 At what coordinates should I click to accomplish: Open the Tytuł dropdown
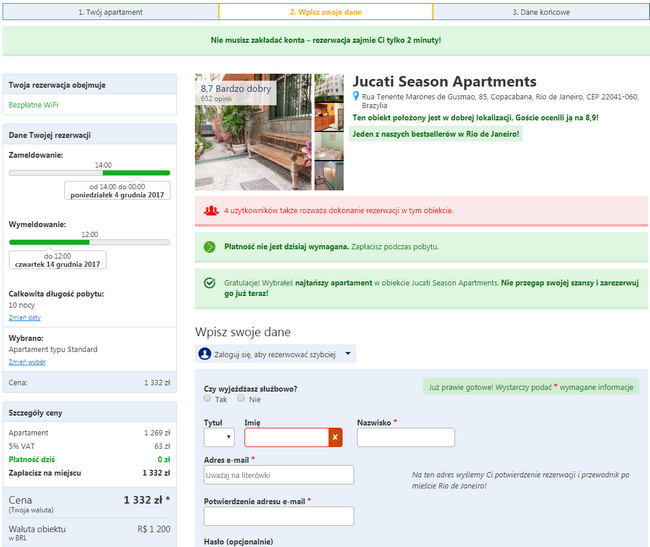click(219, 437)
